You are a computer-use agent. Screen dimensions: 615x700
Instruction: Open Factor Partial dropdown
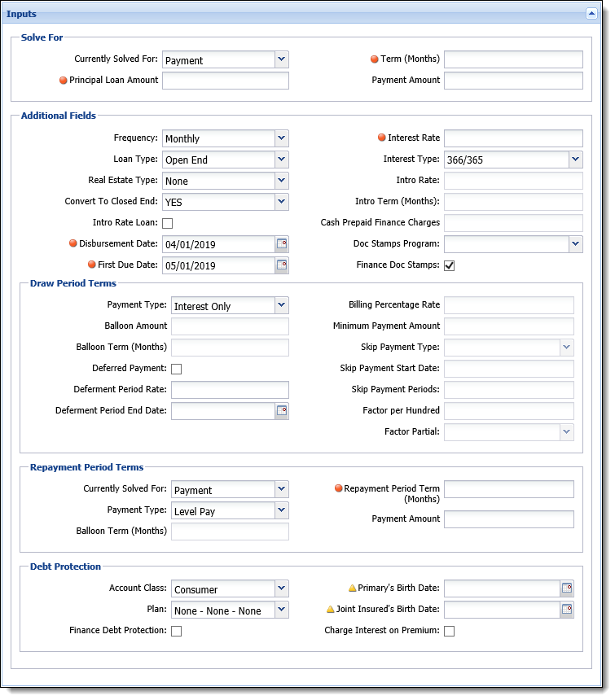pos(567,432)
